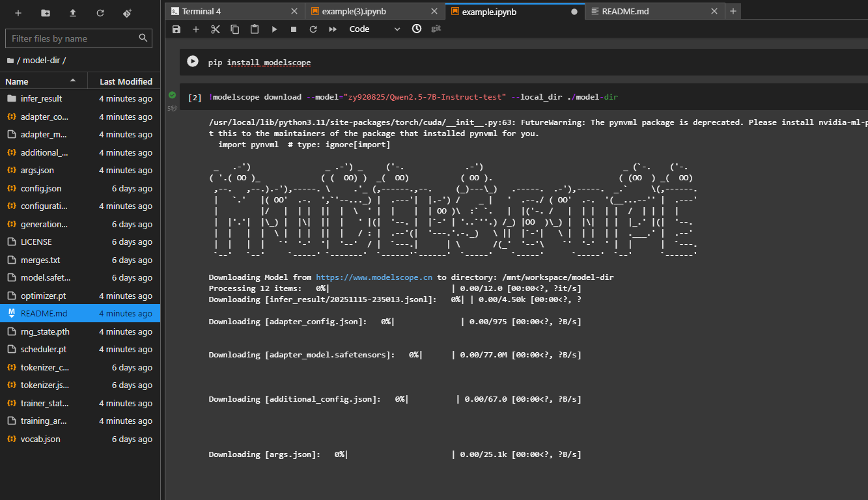Select vocab.json in file list
868x500 pixels.
pyautogui.click(x=80, y=439)
